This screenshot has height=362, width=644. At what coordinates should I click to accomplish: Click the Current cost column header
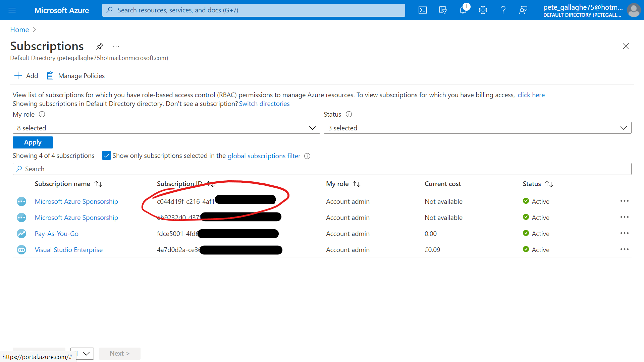(443, 184)
